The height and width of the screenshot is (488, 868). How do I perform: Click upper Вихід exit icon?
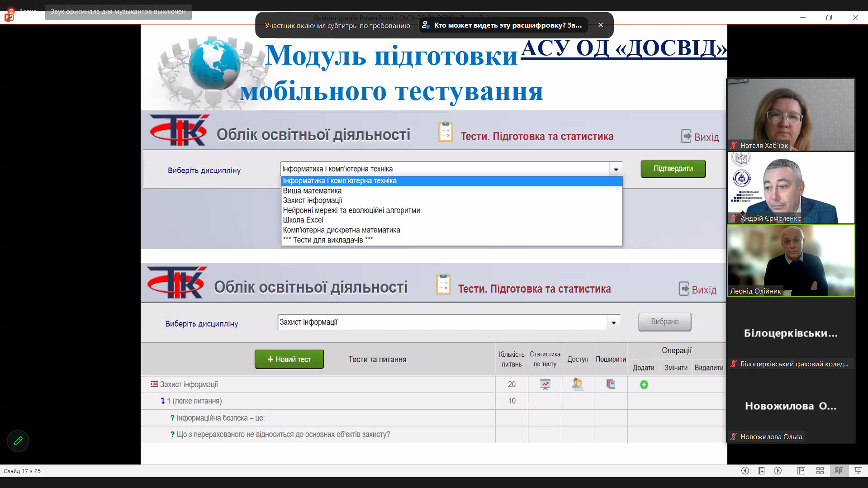686,136
